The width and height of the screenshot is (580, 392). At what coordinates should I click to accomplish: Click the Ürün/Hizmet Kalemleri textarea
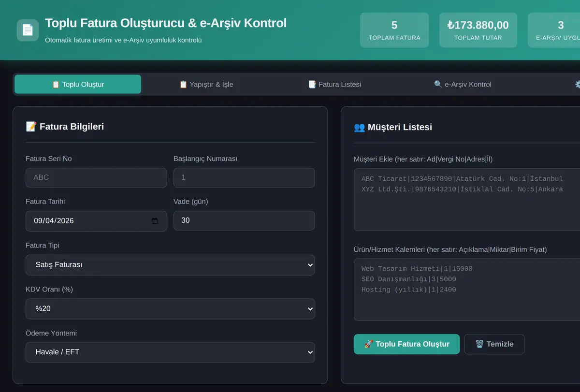click(467, 290)
